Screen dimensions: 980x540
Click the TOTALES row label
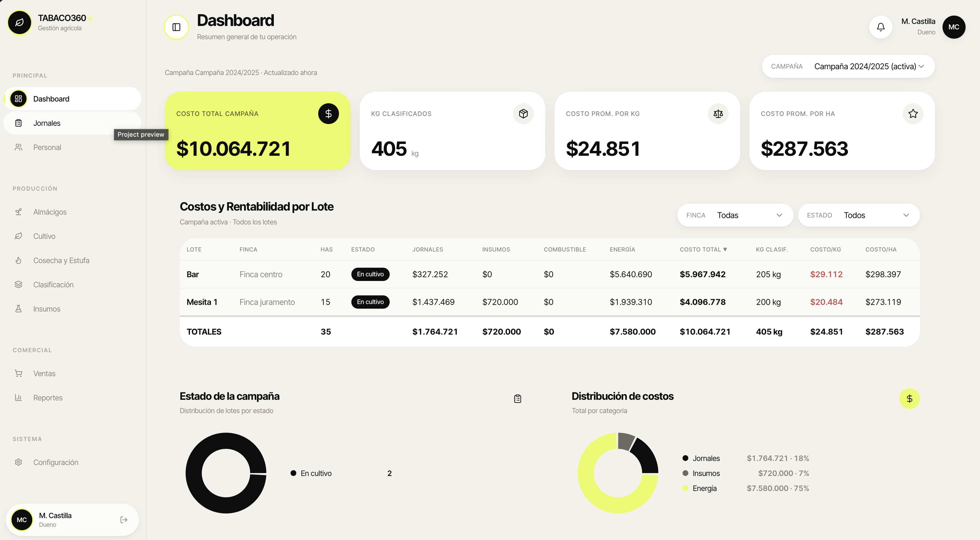[203, 332]
